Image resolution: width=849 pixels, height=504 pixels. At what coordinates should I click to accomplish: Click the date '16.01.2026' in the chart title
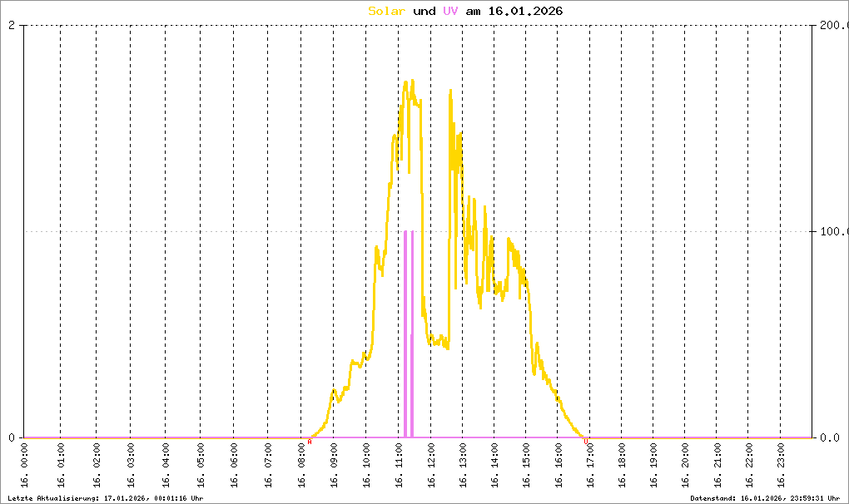(525, 11)
